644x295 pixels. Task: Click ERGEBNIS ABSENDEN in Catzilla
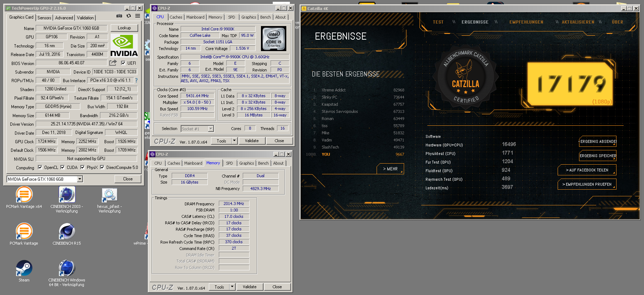coord(598,141)
